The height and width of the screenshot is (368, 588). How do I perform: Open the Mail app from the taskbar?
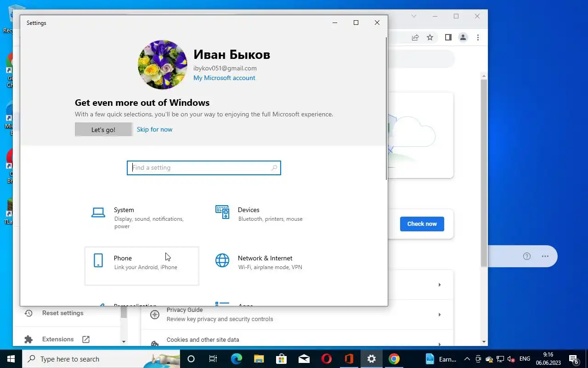click(304, 359)
